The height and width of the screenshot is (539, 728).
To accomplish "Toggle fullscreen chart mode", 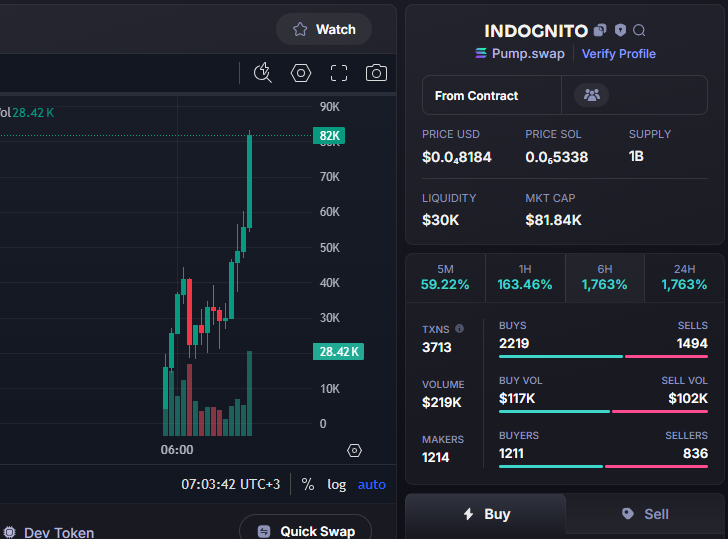I will (x=339, y=73).
